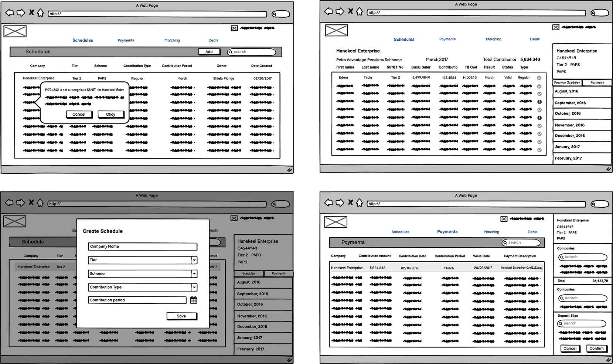Screen dimensions: 613x364
Task: Click Hanekeel Enterprise row in Payments table
Action: 437,268
